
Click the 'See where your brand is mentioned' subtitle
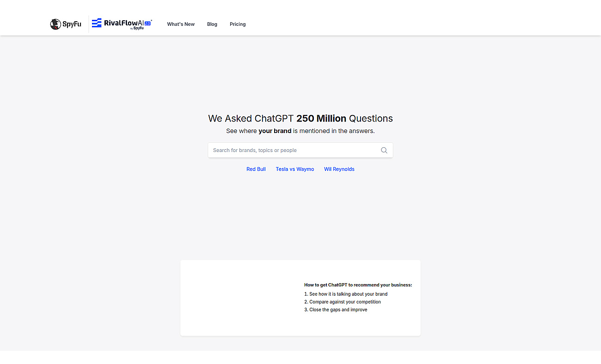pos(300,131)
